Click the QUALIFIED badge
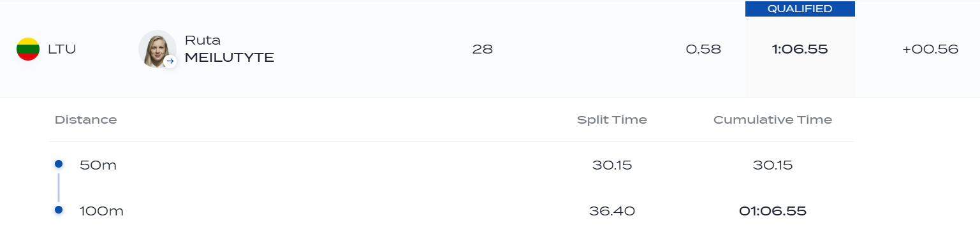This screenshot has width=980, height=232. coord(800,9)
